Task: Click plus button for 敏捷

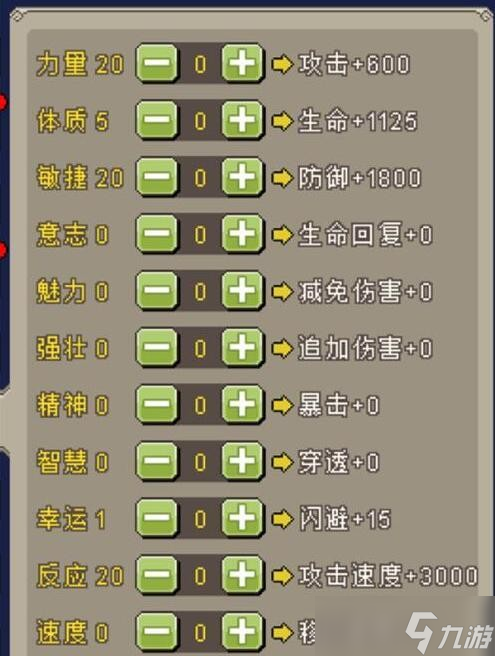Action: click(242, 177)
